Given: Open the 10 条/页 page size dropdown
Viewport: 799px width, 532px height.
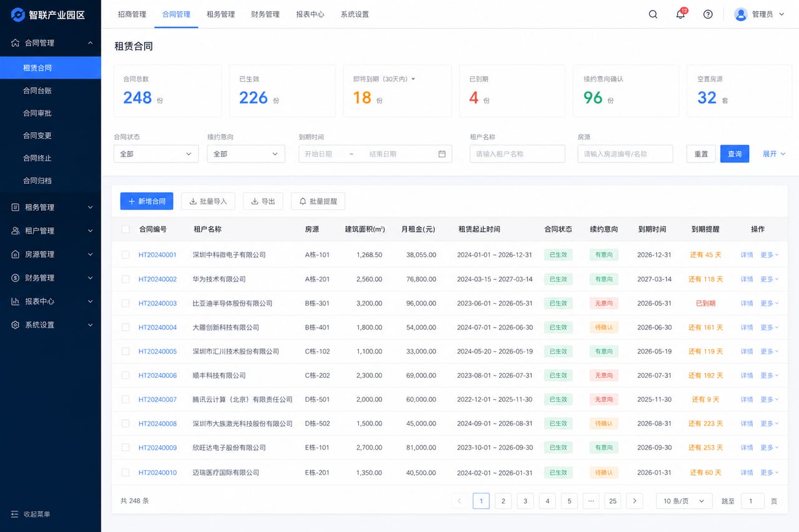Looking at the screenshot, I should point(684,501).
